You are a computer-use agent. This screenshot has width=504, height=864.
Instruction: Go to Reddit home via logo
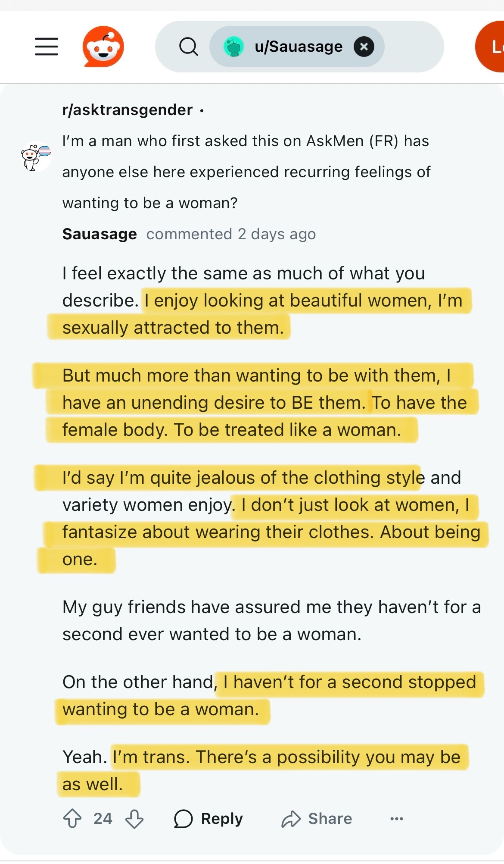pyautogui.click(x=103, y=47)
